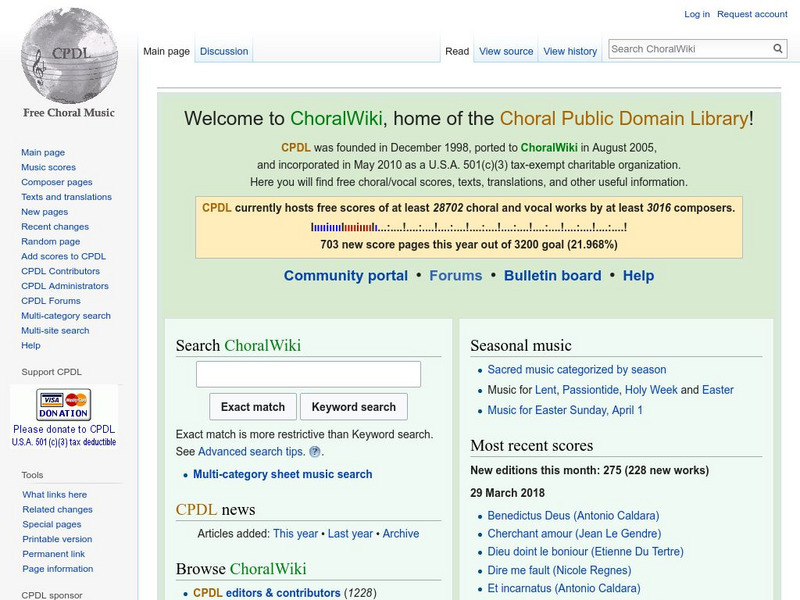
Task: Click the Visa MasterCard donation image
Action: point(64,405)
